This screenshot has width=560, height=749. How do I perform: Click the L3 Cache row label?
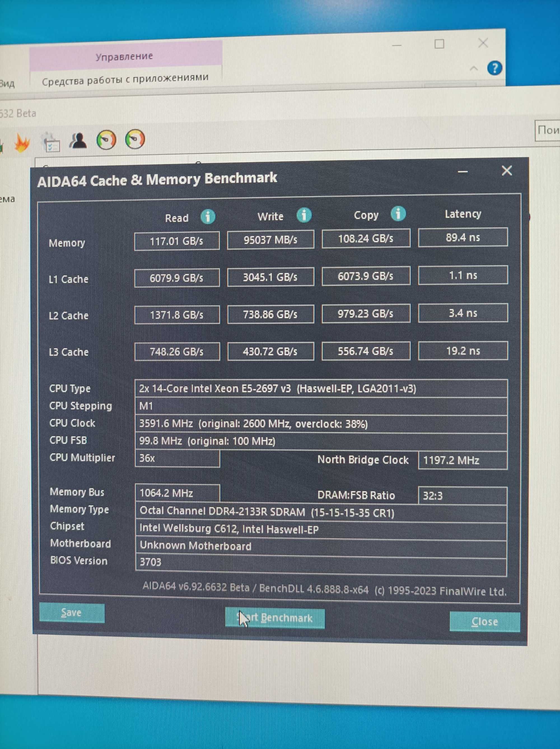click(69, 352)
